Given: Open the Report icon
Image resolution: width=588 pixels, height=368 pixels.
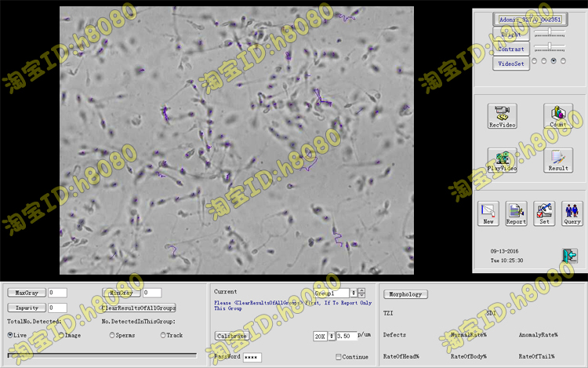Looking at the screenshot, I should tap(516, 213).
